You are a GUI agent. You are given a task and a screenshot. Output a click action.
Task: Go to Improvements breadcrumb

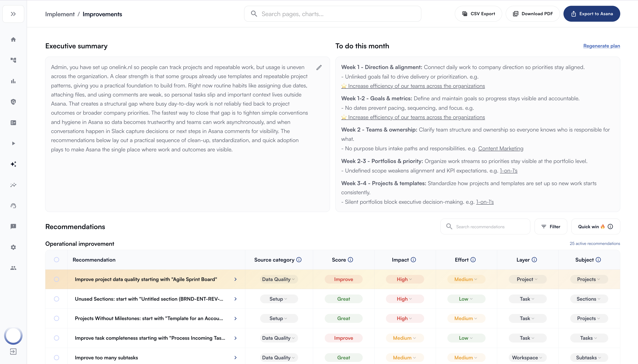click(x=102, y=14)
